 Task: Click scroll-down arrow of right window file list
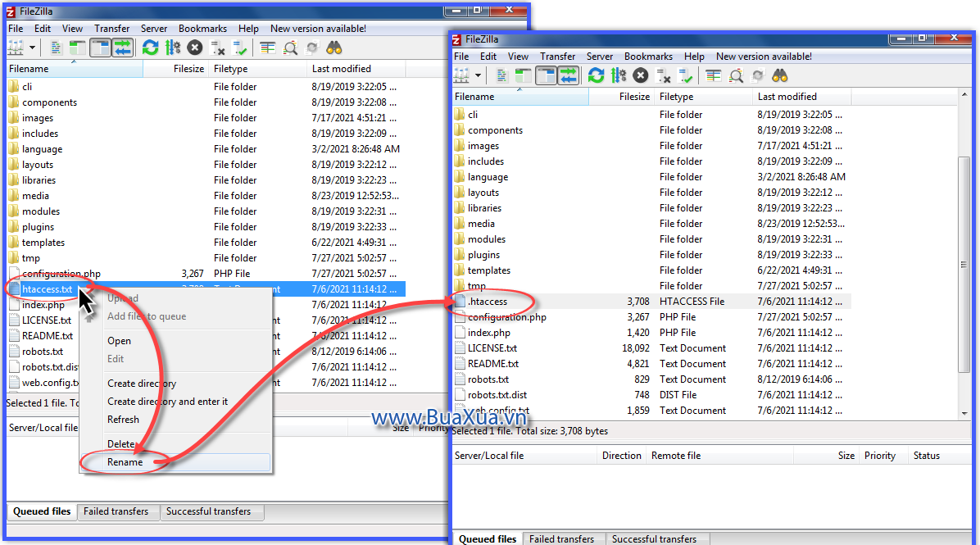click(964, 413)
